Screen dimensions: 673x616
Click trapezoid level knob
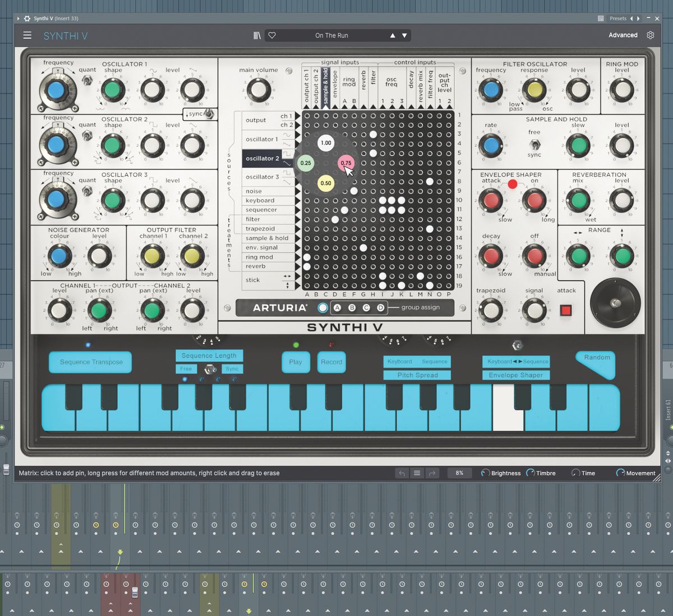click(491, 310)
